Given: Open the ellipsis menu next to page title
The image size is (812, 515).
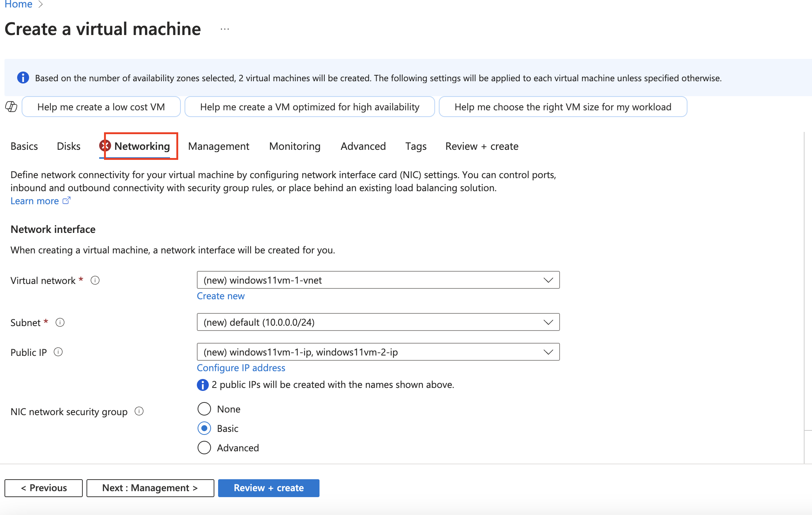Looking at the screenshot, I should 224,29.
